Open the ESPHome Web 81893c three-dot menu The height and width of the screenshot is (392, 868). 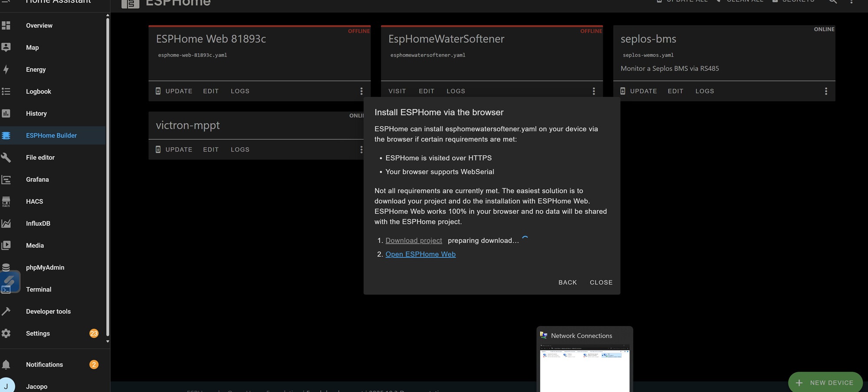[x=361, y=91]
